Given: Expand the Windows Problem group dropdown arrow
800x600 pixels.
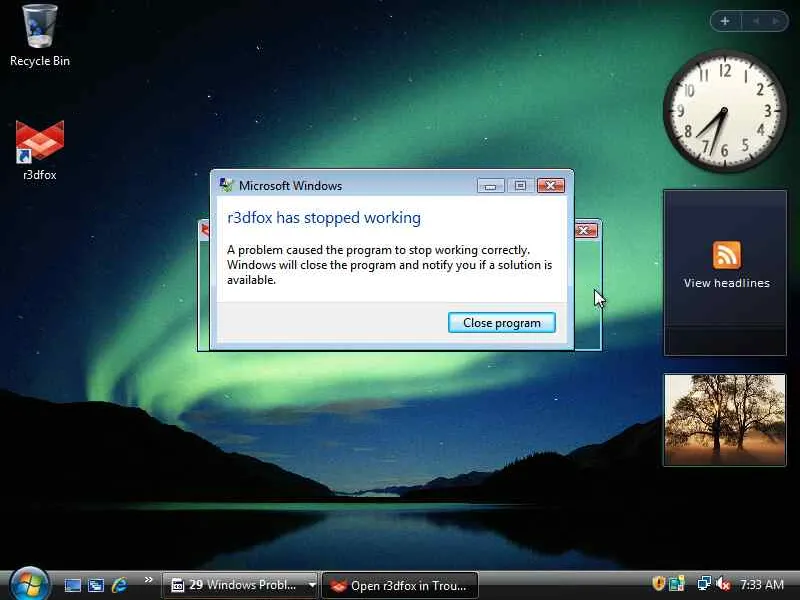Looking at the screenshot, I should (x=312, y=585).
